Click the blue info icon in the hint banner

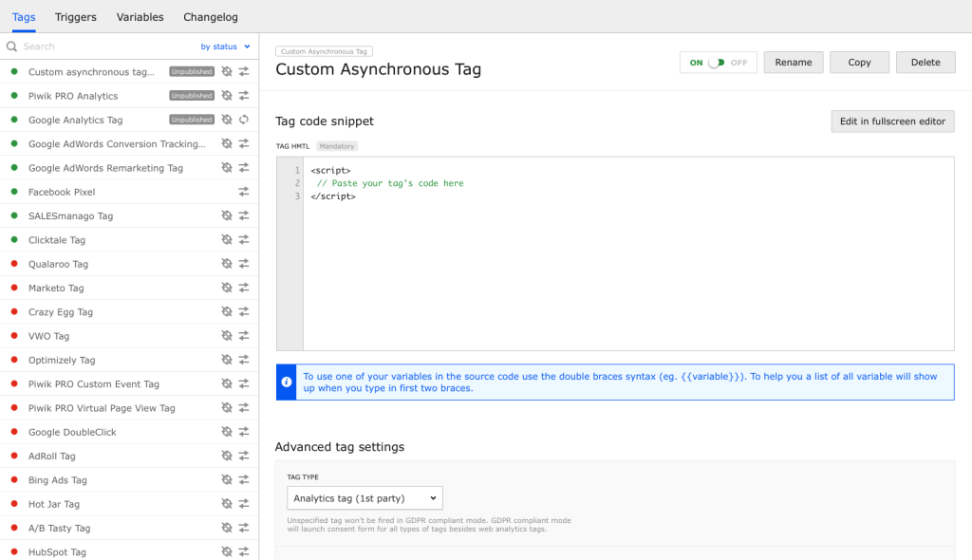[287, 382]
